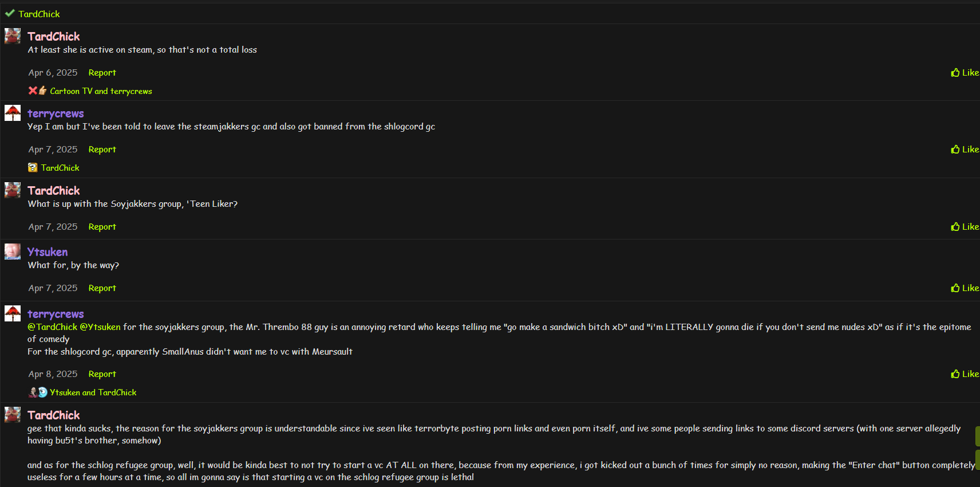Like the 'Teen Liker' question post
This screenshot has width=980, height=487.
click(x=965, y=227)
